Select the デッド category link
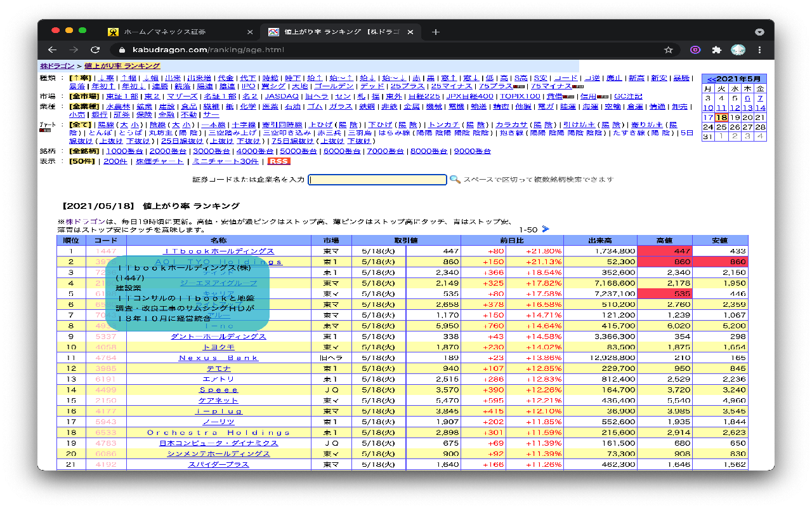Screen dimensions: 812x508 pos(372,86)
